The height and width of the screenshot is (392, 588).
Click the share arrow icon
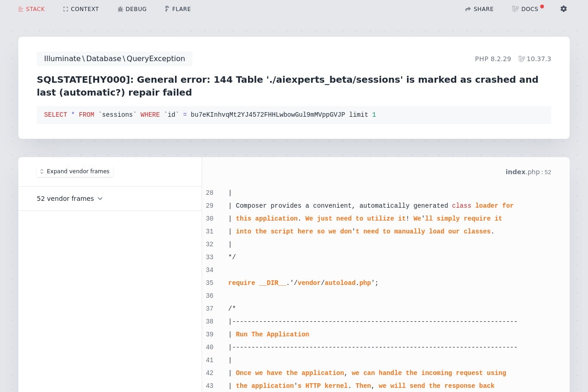coord(468,9)
